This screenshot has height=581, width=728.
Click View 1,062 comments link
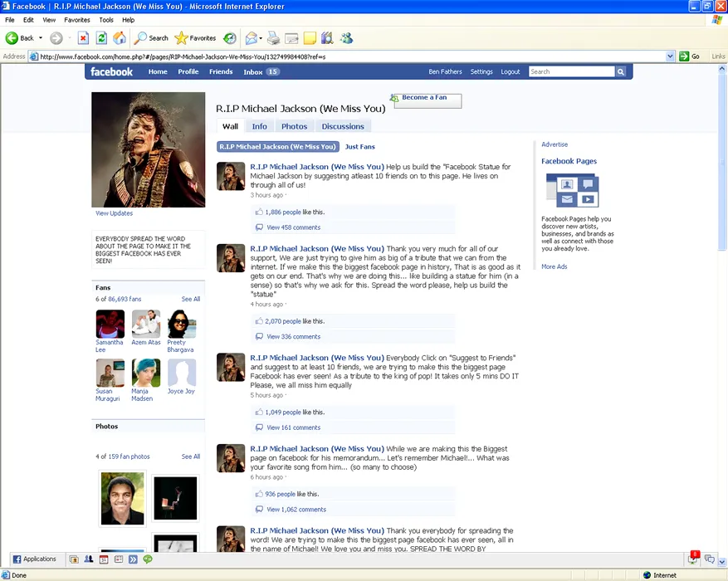coord(296,510)
